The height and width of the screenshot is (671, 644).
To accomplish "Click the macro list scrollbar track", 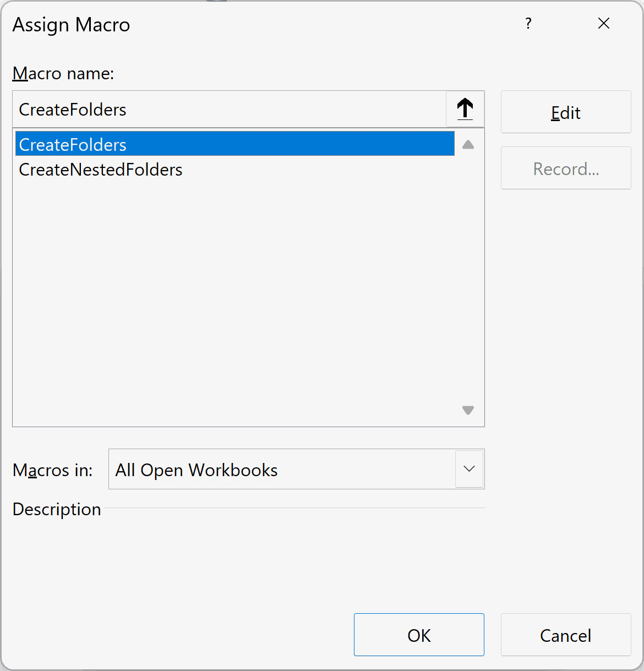I will [468, 275].
